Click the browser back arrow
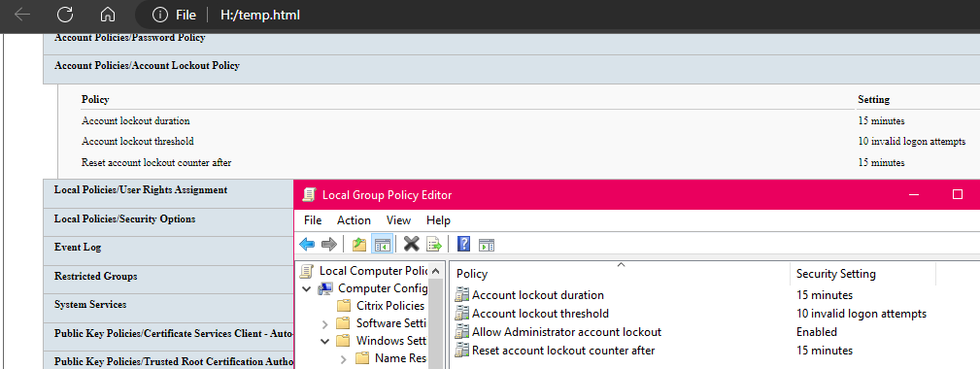The height and width of the screenshot is (369, 980). (x=22, y=15)
